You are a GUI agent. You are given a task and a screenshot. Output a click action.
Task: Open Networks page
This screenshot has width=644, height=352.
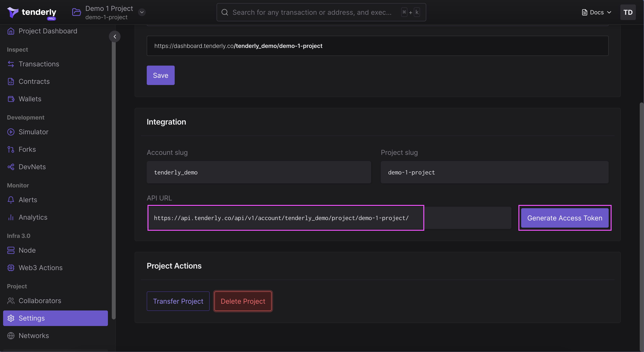(x=34, y=336)
